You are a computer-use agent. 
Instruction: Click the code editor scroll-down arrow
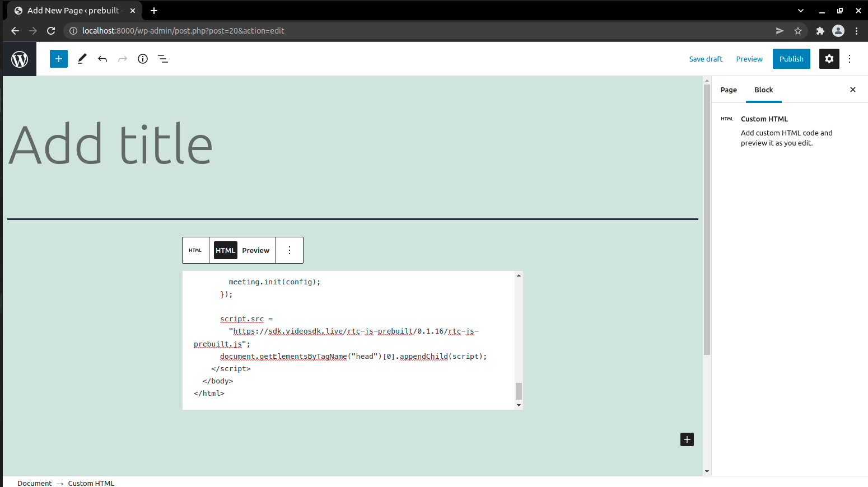tap(519, 405)
